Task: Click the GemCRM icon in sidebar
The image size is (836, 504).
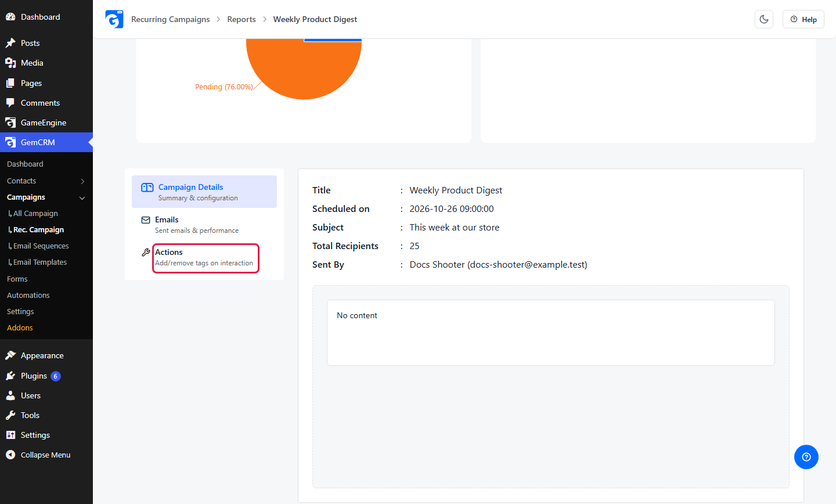Action: tap(10, 142)
